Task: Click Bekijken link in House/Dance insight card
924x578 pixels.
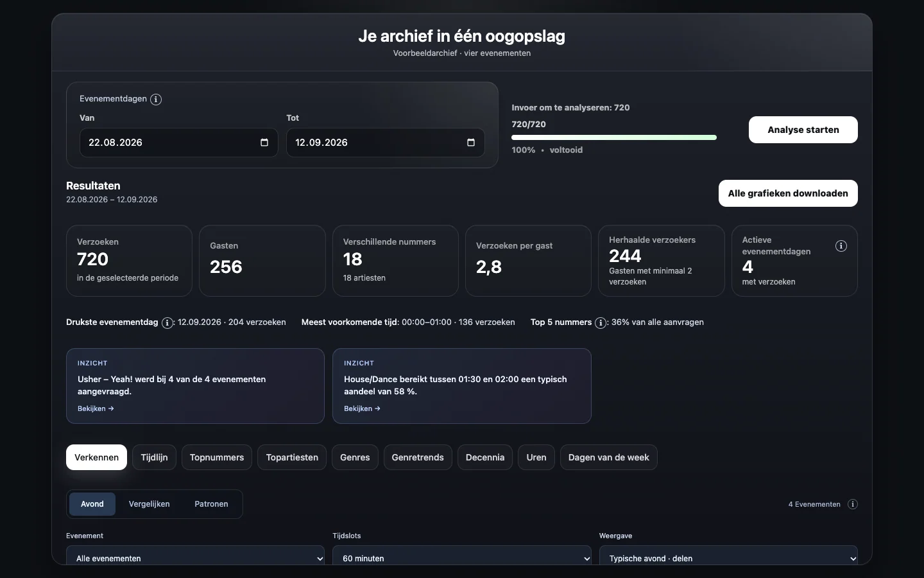Action: [x=362, y=408]
